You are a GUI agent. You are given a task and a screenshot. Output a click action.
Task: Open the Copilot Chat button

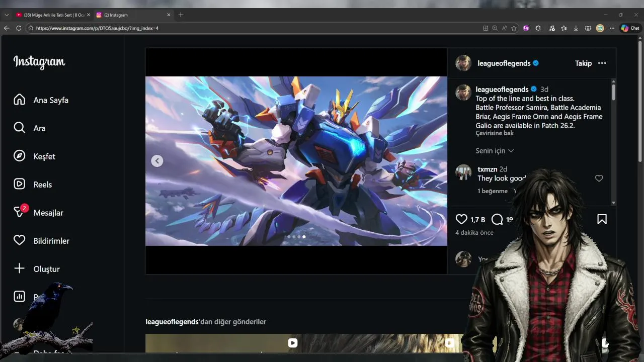[x=630, y=28]
